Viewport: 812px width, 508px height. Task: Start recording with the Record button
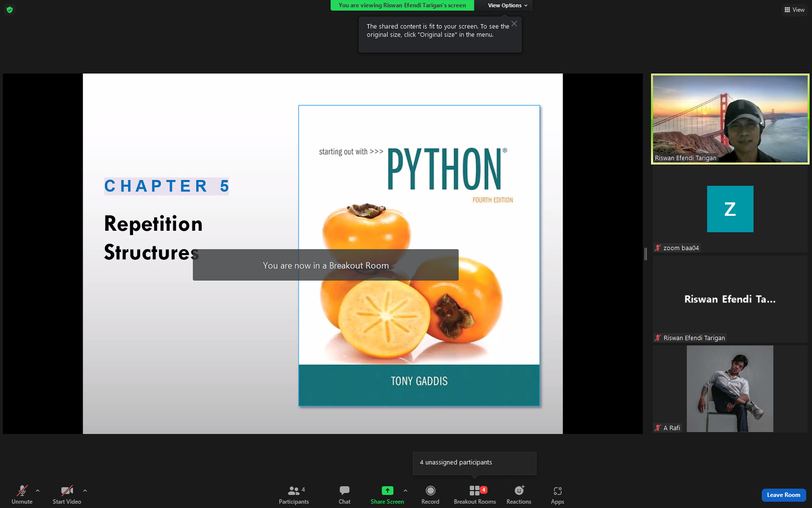pyautogui.click(x=430, y=494)
